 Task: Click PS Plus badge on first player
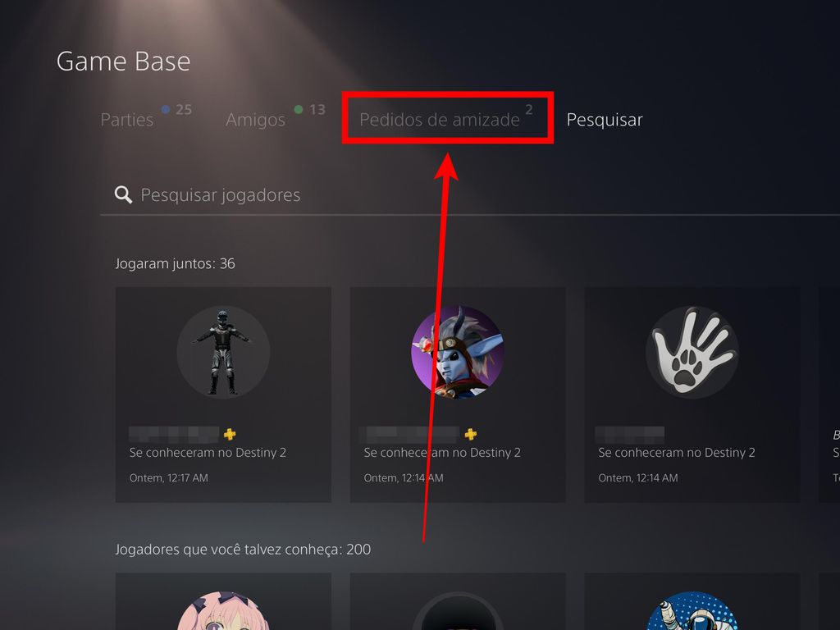tap(230, 434)
